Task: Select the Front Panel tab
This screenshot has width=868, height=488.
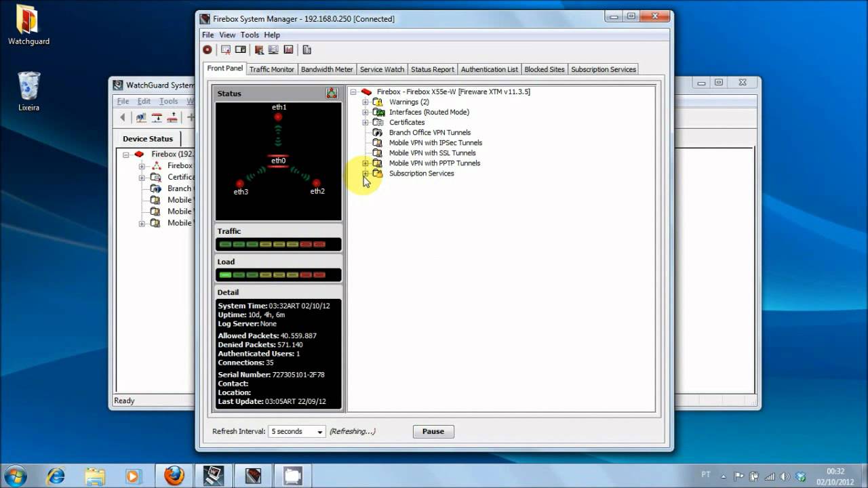Action: pyautogui.click(x=225, y=68)
